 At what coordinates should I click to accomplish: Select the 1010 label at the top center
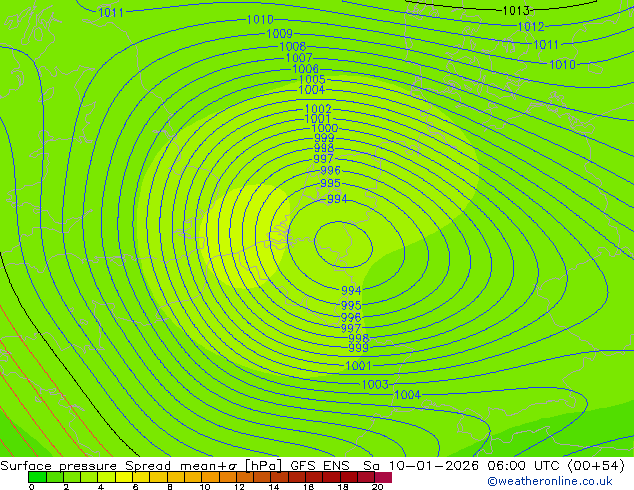click(x=260, y=19)
